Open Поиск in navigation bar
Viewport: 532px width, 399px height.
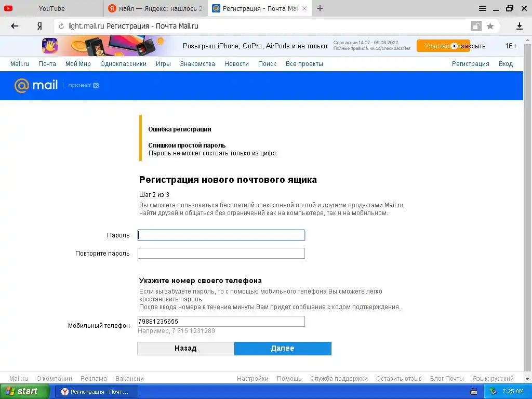[267, 64]
